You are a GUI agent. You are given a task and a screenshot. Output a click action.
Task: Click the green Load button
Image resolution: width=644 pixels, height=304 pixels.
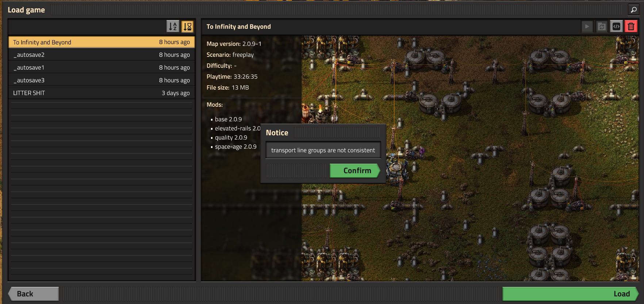point(570,294)
